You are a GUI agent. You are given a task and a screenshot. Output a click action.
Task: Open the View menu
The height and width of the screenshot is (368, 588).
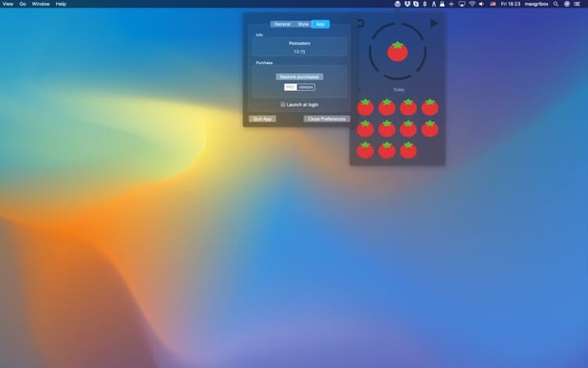click(x=8, y=4)
